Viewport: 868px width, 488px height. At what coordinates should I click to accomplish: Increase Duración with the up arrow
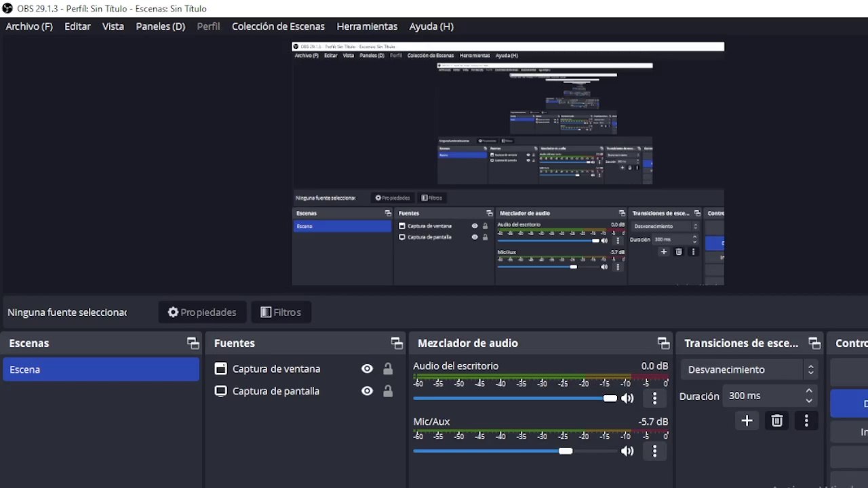click(809, 391)
